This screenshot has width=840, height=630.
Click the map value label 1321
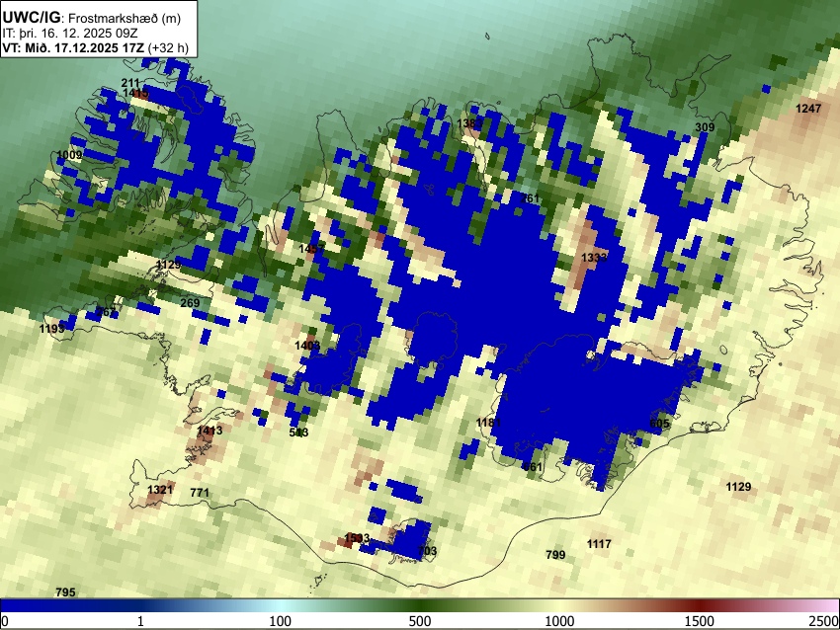pyautogui.click(x=160, y=489)
